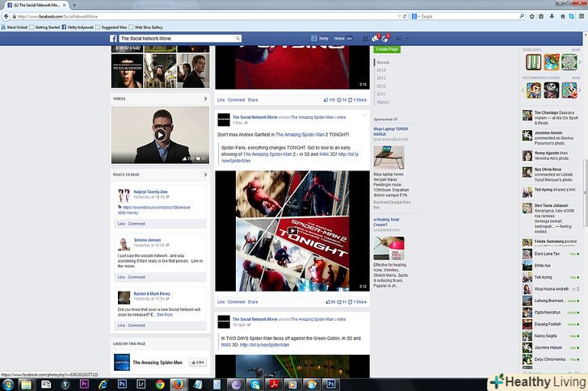Viewport: 588px width, 391px height.
Task: Click the Windows Start button
Action: click(9, 383)
